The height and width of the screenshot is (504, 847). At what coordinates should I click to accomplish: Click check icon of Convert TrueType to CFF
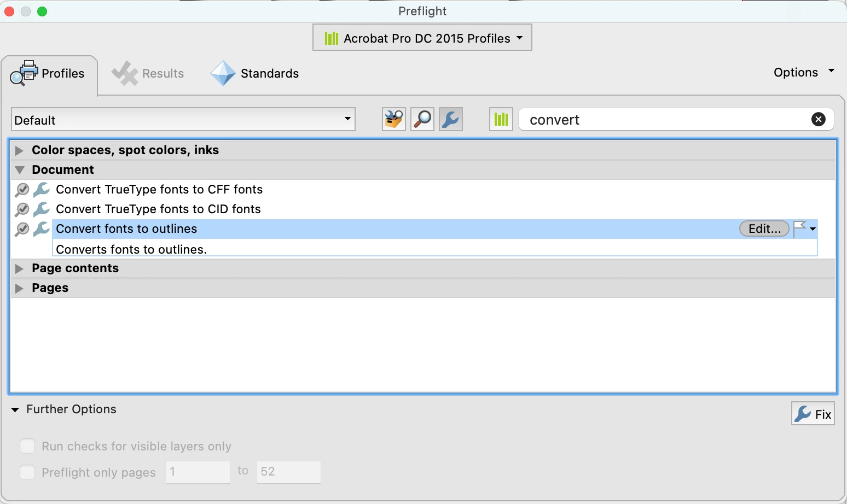coord(22,190)
